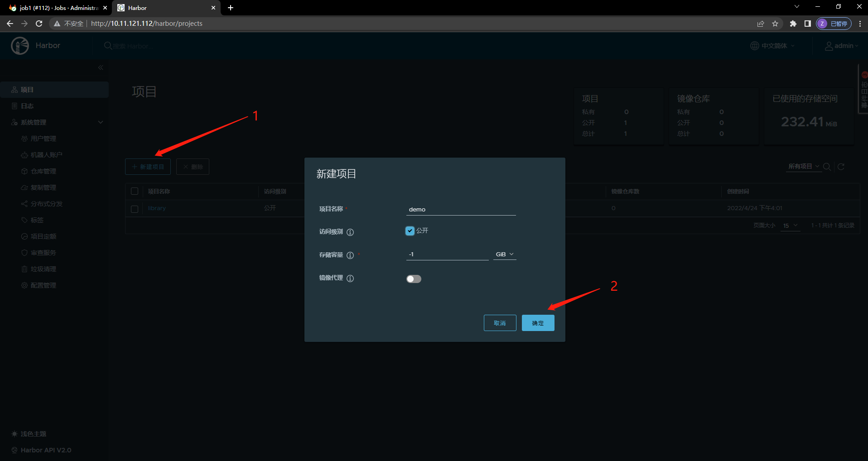Open the 所有项目 filter dropdown
Viewport: 868px width, 461px height.
pyautogui.click(x=804, y=166)
